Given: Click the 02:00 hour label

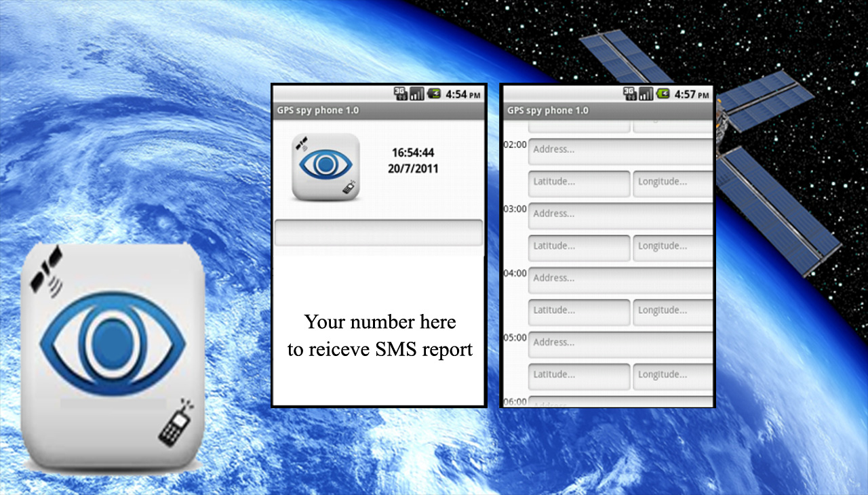Looking at the screenshot, I should click(515, 144).
